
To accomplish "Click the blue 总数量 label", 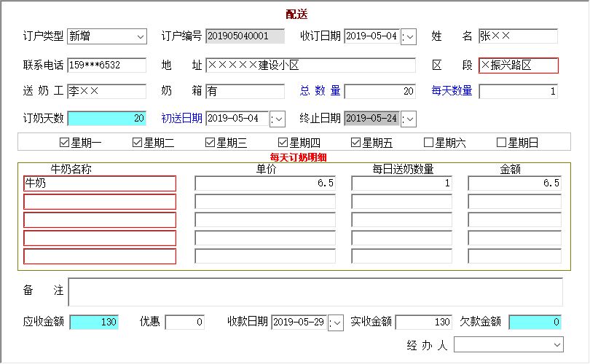I will coord(320,90).
